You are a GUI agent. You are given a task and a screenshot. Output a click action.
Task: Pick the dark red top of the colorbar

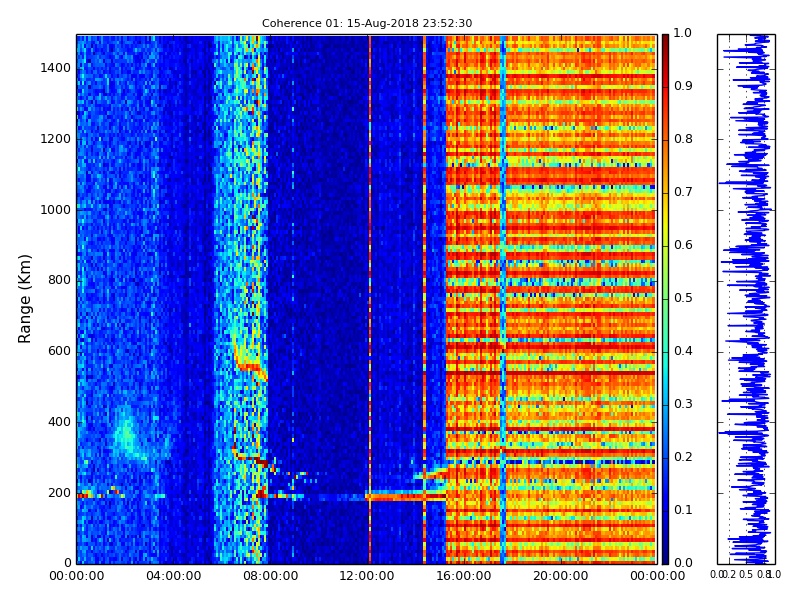665,41
